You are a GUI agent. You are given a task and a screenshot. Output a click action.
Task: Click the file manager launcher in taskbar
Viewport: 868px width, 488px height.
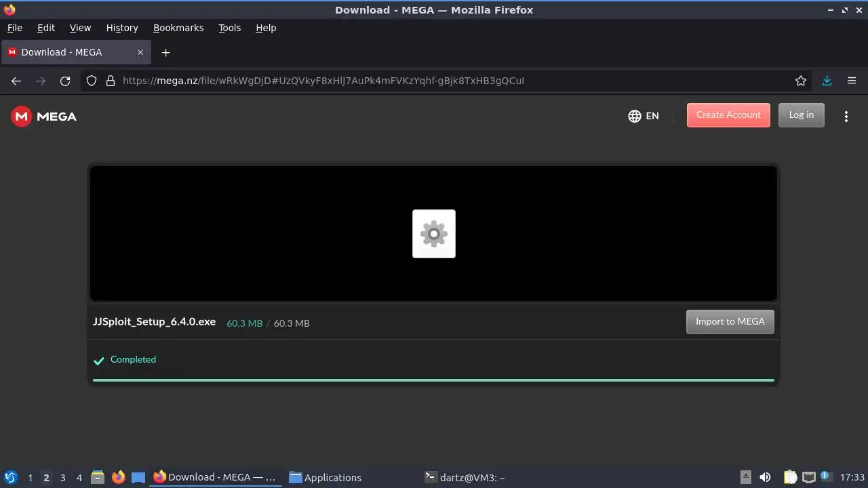coord(98,477)
